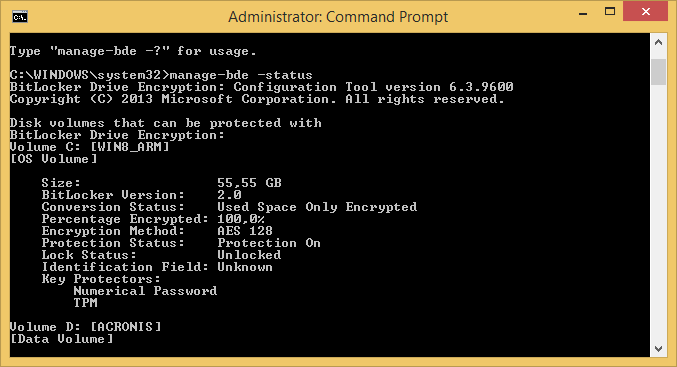Click the empty scrollbar track below thumb

[x=658, y=212]
